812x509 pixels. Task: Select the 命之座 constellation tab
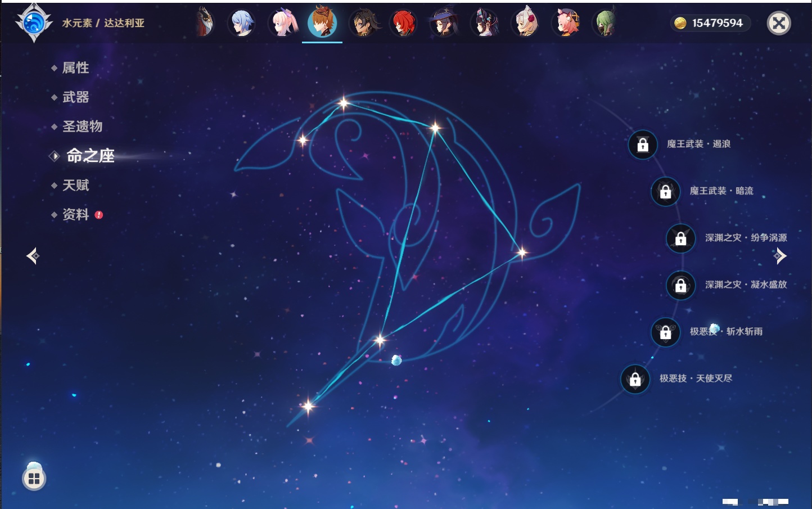pos(90,156)
